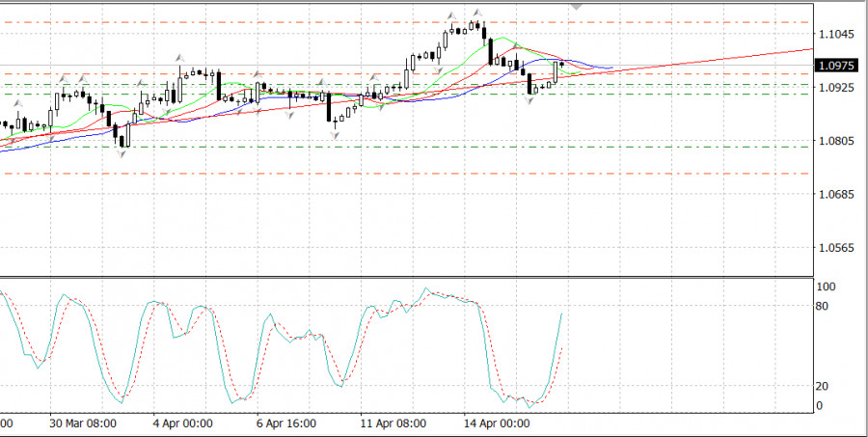Click the 1.0805 price axis label
Image resolution: width=868 pixels, height=437 pixels.
(x=835, y=142)
